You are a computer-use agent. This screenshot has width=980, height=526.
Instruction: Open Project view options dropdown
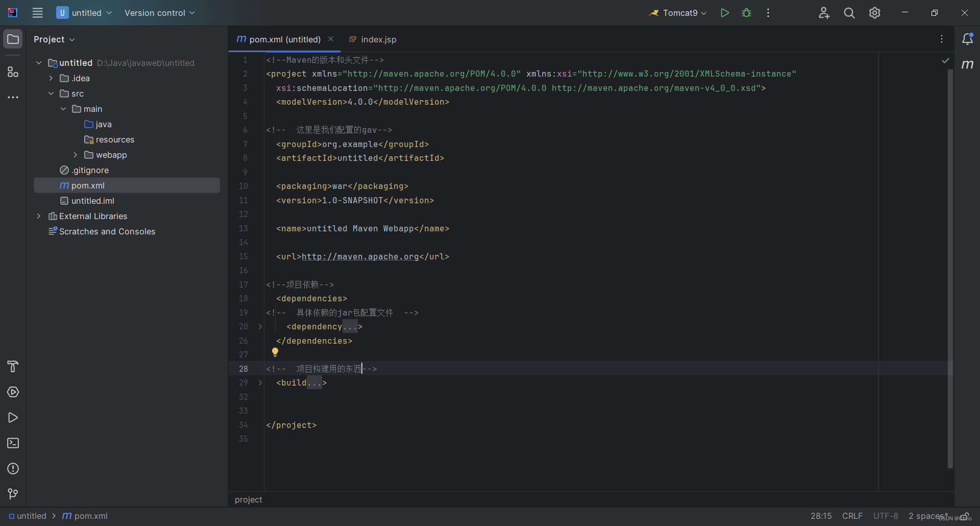coord(54,39)
